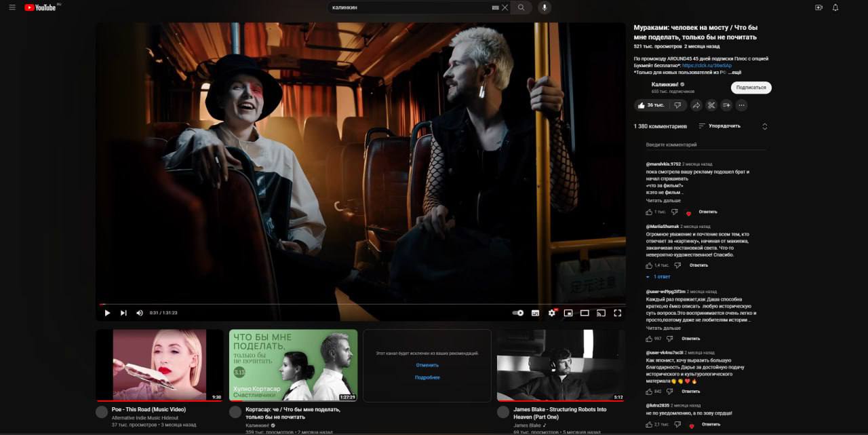Open more actions three-dot menu
The width and height of the screenshot is (868, 435).
(741, 105)
